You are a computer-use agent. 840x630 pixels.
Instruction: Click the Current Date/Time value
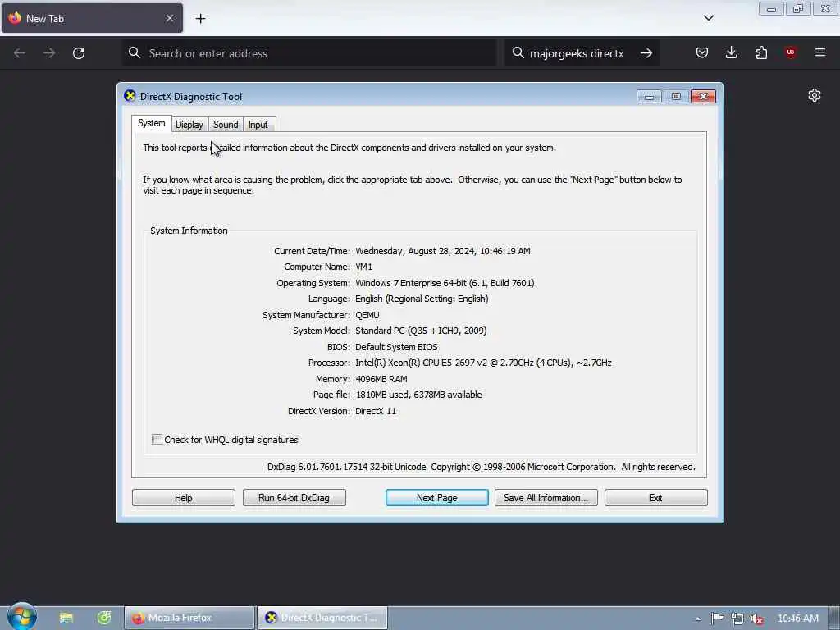coord(442,251)
